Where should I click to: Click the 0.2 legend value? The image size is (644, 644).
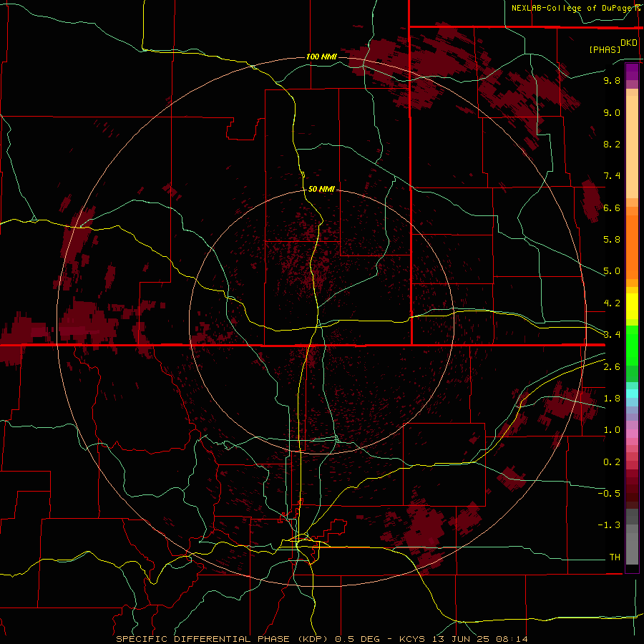[x=612, y=462]
